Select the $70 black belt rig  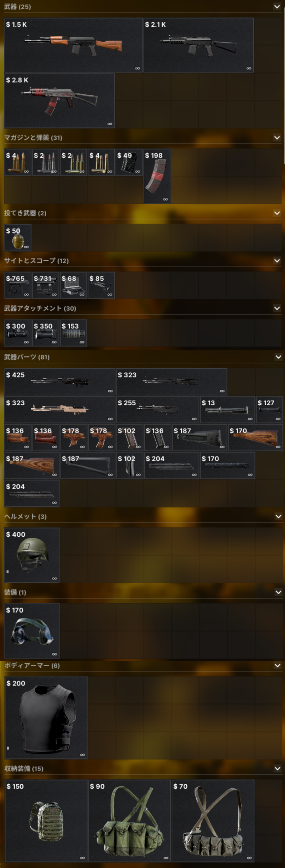pos(213,821)
